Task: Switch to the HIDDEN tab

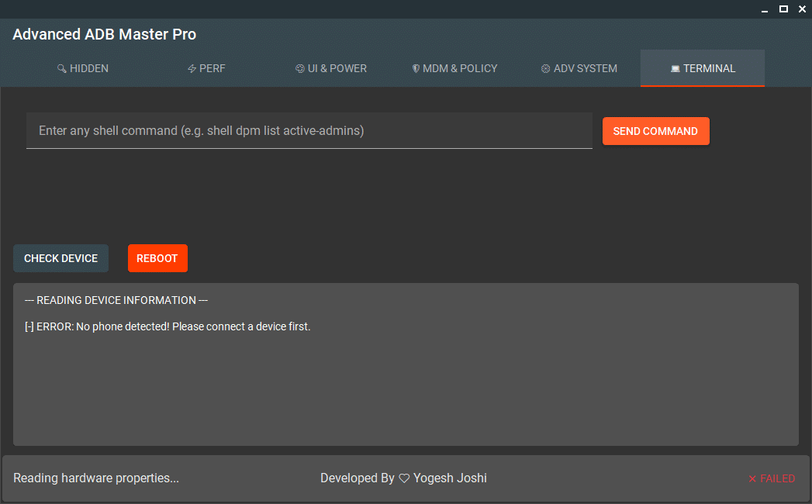Action: coord(82,68)
